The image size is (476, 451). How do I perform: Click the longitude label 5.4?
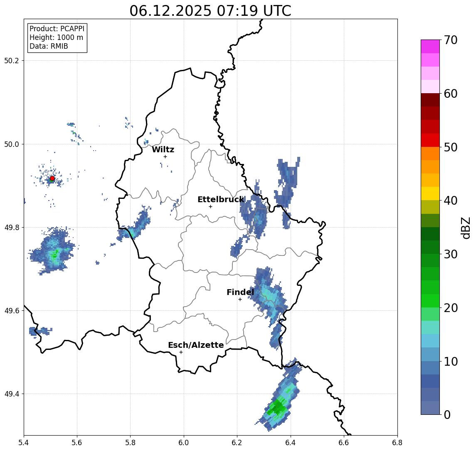pyautogui.click(x=24, y=443)
